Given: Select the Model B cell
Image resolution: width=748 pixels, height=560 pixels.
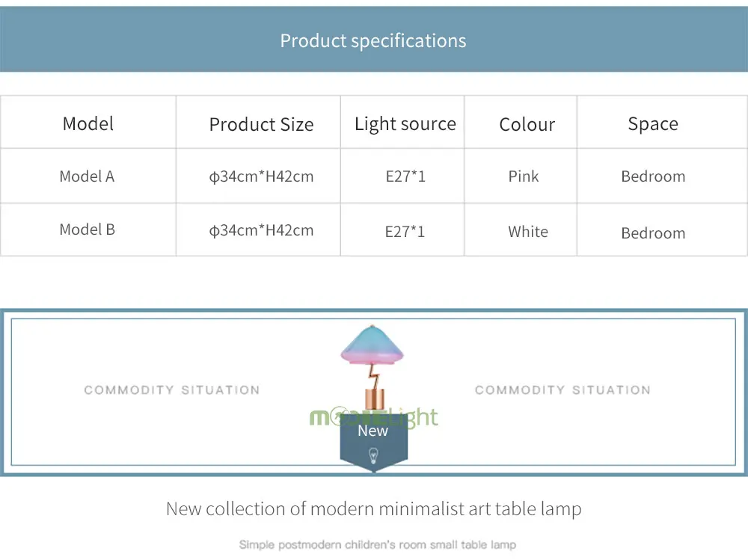Looking at the screenshot, I should pyautogui.click(x=88, y=230).
